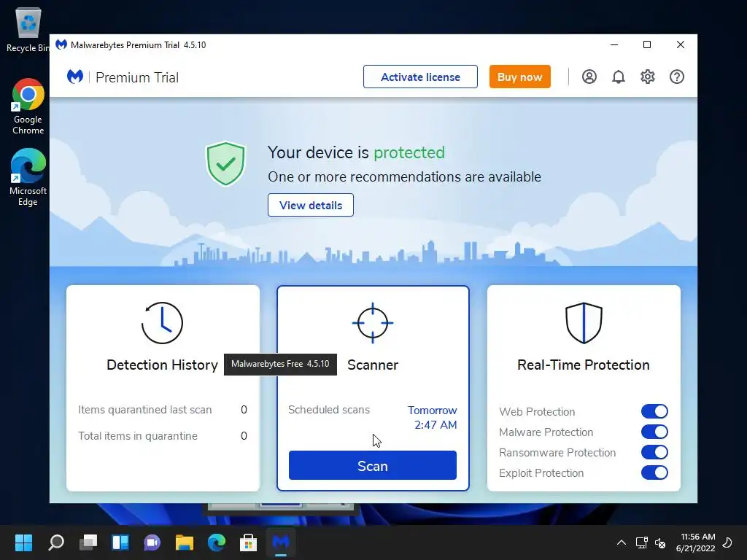The image size is (747, 560).
Task: Open scheduled scan Tomorrow 2:47 AM link
Action: pos(432,418)
